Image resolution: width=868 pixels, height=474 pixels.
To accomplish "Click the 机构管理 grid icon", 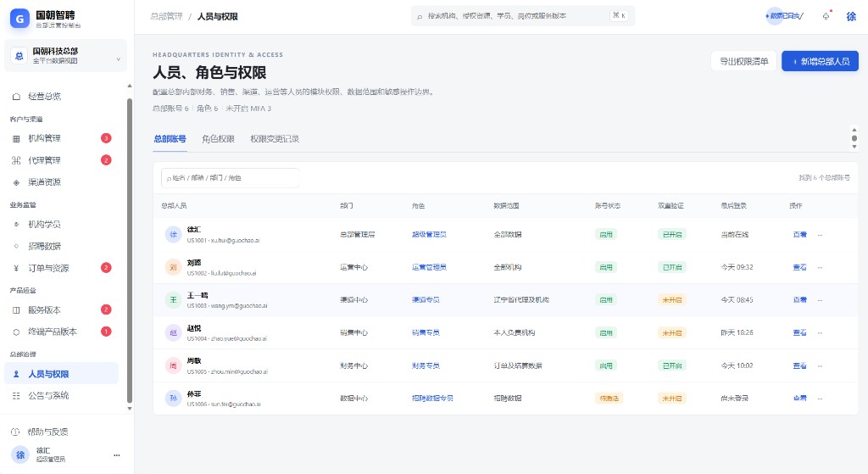I will pos(17,138).
